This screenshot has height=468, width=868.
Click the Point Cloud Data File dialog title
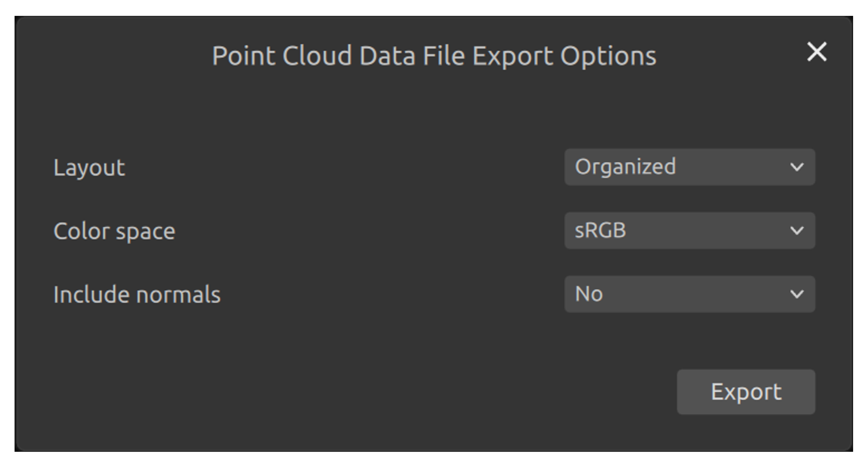click(434, 56)
